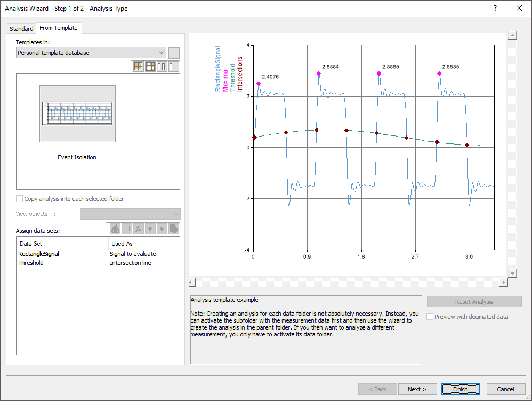Screen dimensions: 532x401
Task: Click the horizontal scrollbar right arrow
Action: [503, 282]
